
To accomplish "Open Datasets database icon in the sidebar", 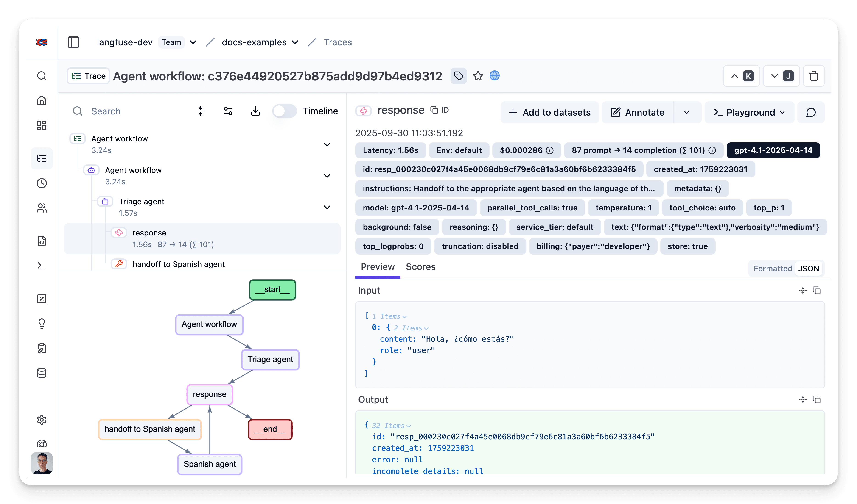I will pos(42,373).
